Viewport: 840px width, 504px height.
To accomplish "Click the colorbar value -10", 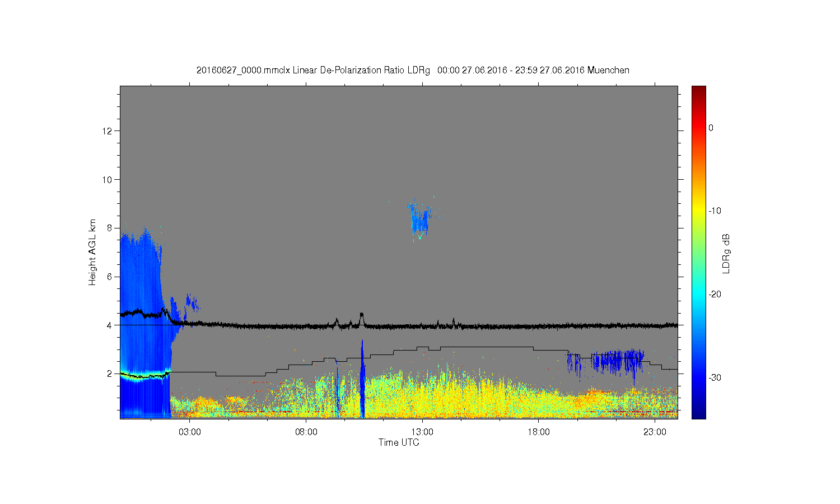I will (715, 211).
